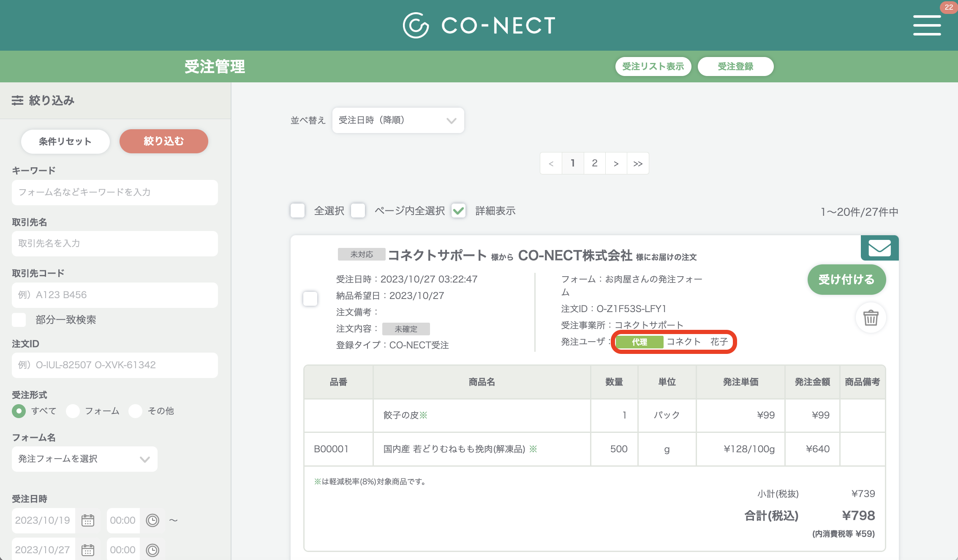Go to page 2 in pagination
958x560 pixels.
(x=595, y=163)
